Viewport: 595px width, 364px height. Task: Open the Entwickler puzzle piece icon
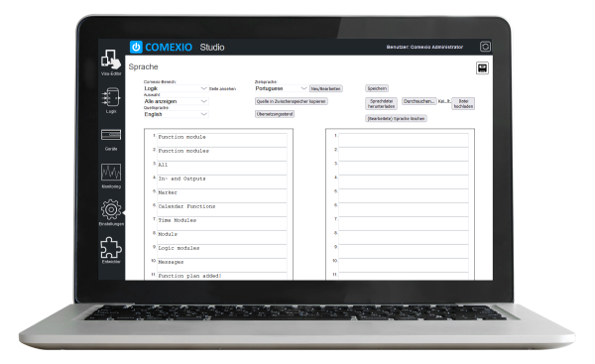coord(111,249)
